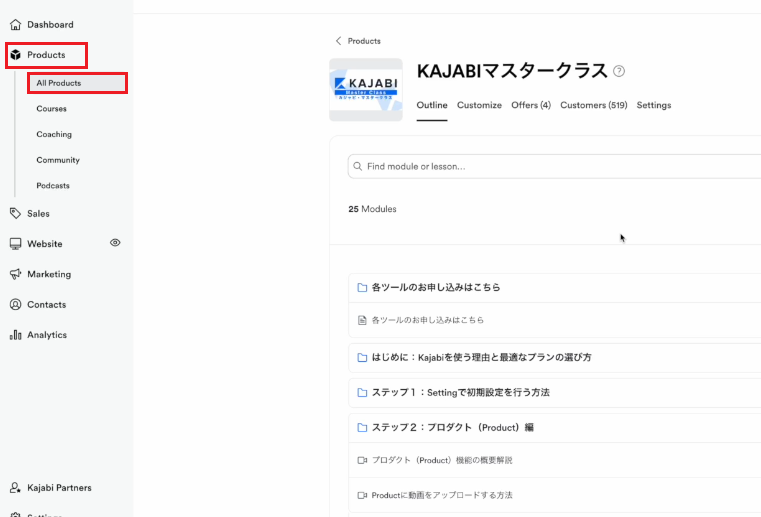Click the 25 Modules count label
The height and width of the screenshot is (517, 761).
(x=372, y=209)
